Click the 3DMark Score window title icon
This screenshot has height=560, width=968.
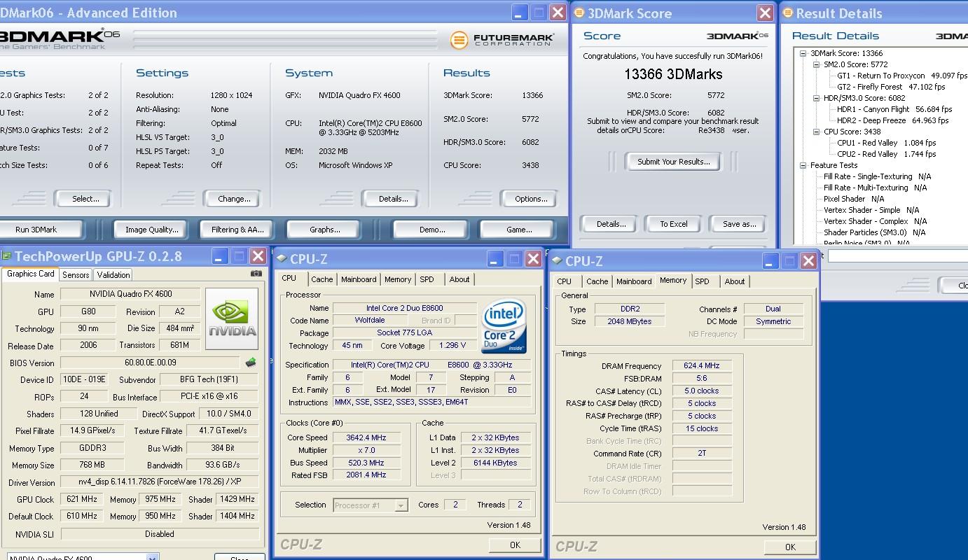click(x=580, y=13)
